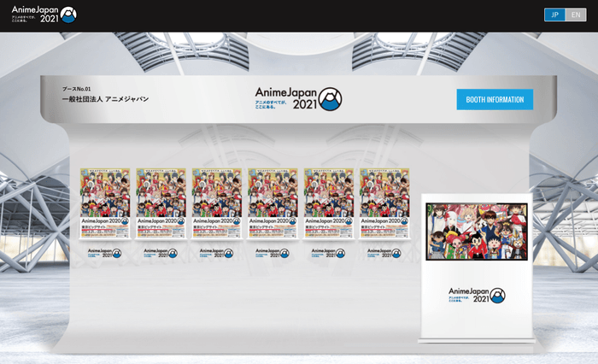The width and height of the screenshot is (598, 364).
Task: Select the small logo under the fifth poster
Action: click(329, 253)
